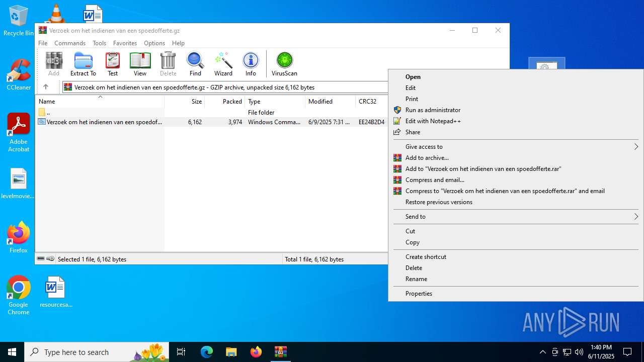This screenshot has width=644, height=362.
Task: Click the Delete trash can toolbar icon
Action: pos(168,64)
